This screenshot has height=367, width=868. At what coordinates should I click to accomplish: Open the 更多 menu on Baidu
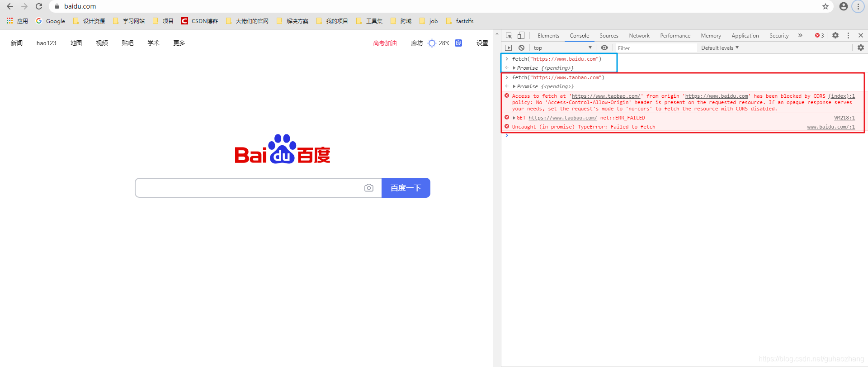point(179,43)
